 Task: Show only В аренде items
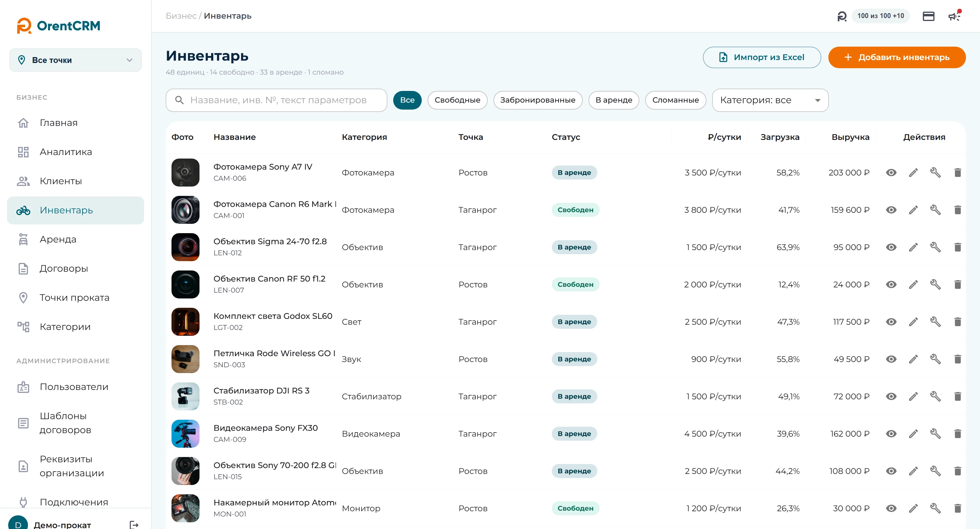coord(614,100)
